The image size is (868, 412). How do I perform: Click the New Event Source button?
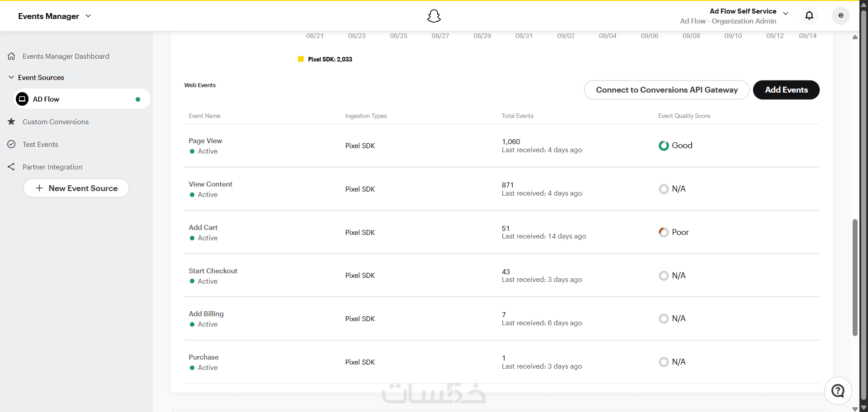pos(76,188)
